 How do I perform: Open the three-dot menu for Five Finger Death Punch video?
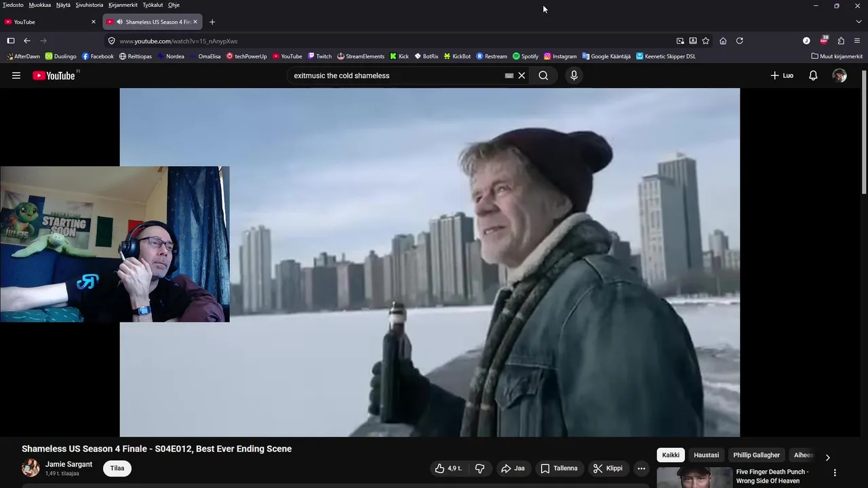(x=835, y=472)
